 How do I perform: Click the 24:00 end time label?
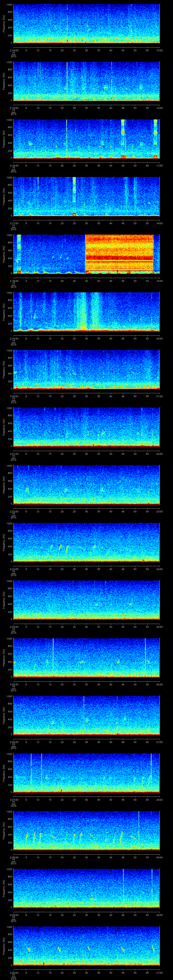click(160, 569)
